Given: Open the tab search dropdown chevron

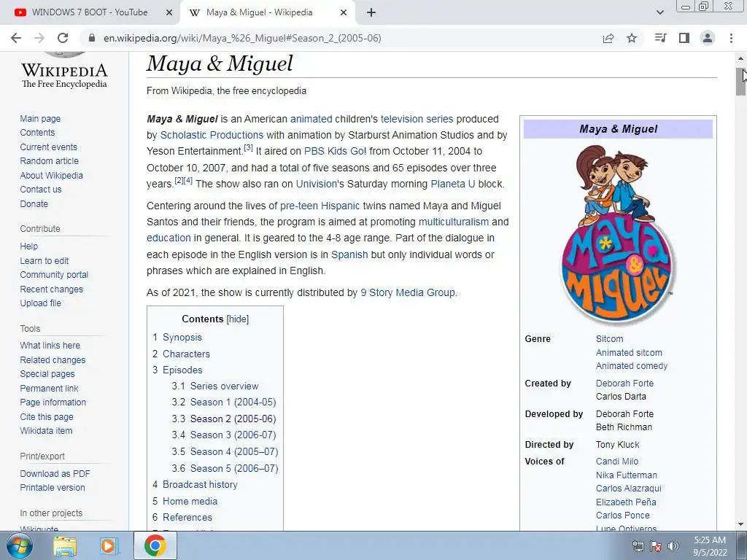Looking at the screenshot, I should pos(659,12).
